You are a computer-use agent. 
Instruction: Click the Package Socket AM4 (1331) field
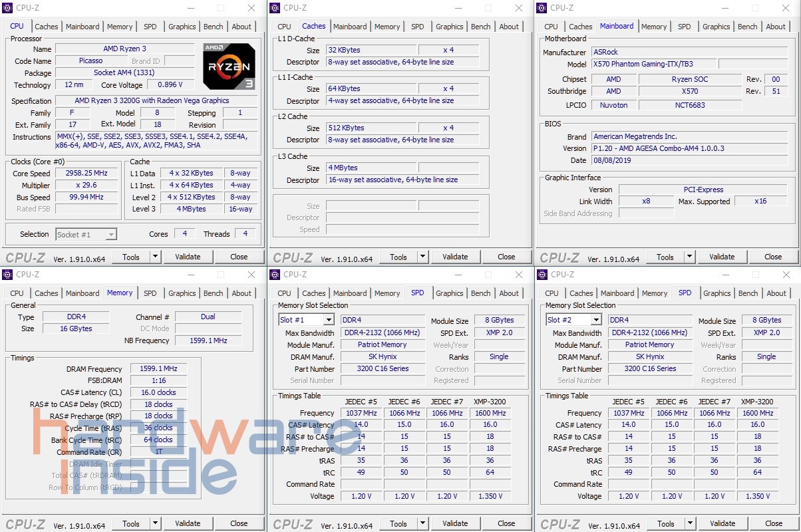coord(124,73)
